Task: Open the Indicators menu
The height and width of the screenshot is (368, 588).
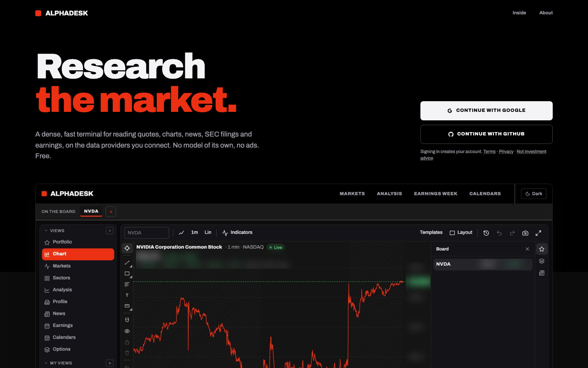Action: click(x=237, y=233)
